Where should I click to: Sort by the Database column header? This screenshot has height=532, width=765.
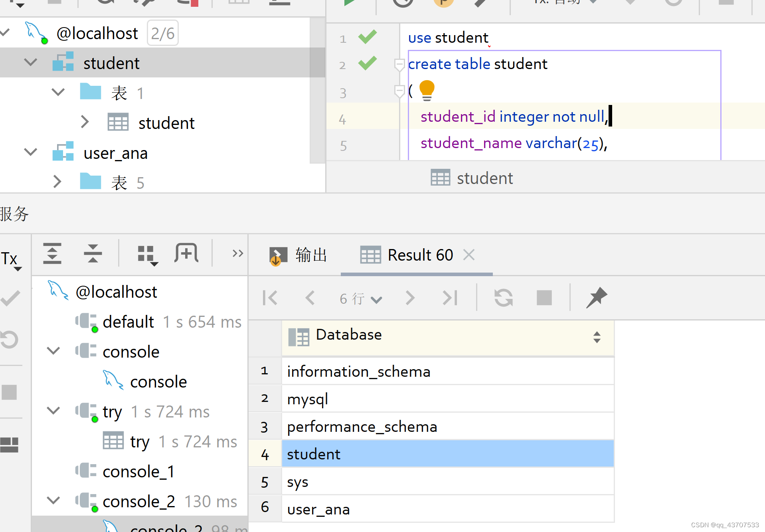click(448, 338)
